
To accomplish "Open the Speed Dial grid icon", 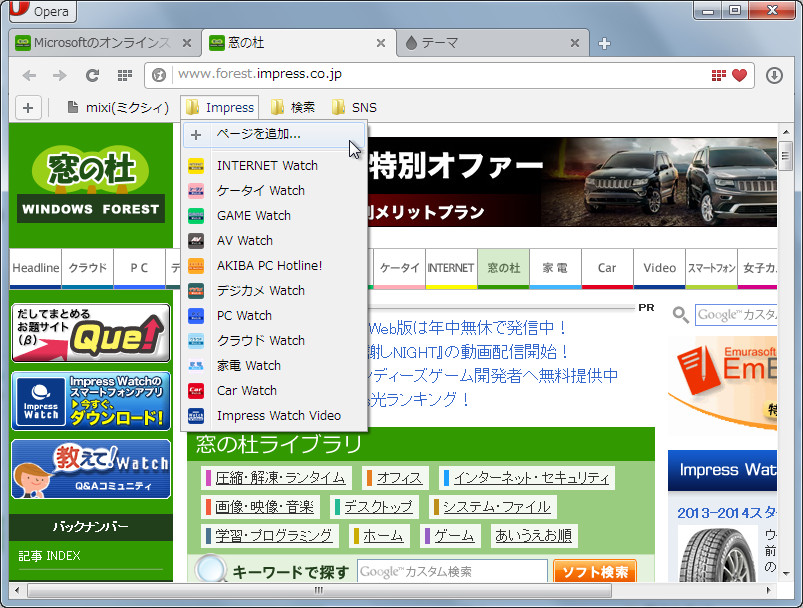I will tap(122, 75).
